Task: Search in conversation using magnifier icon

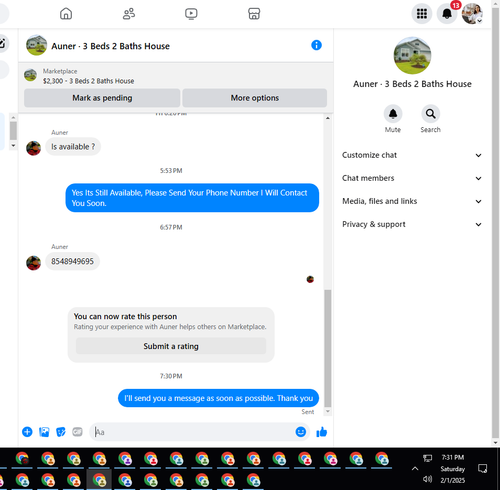Action: coord(430,114)
